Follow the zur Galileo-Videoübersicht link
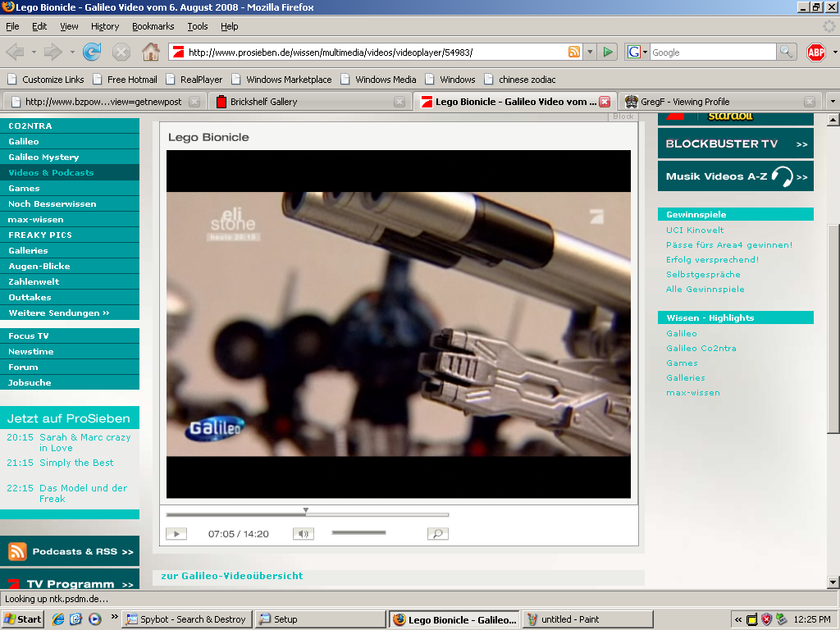 (x=232, y=576)
